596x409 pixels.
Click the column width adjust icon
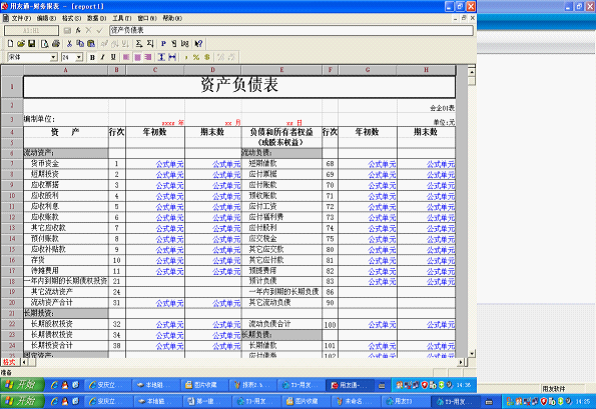point(172,57)
